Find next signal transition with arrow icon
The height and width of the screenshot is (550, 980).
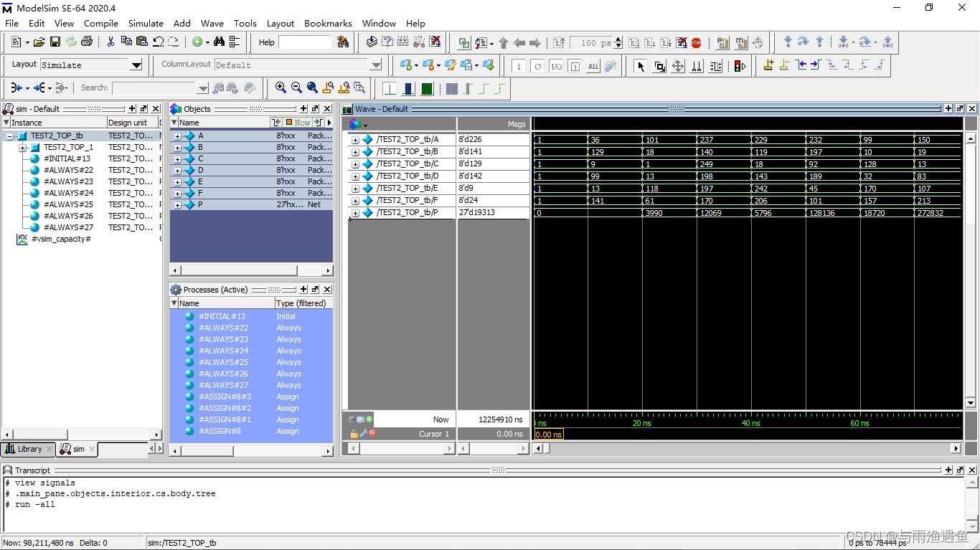[x=814, y=66]
